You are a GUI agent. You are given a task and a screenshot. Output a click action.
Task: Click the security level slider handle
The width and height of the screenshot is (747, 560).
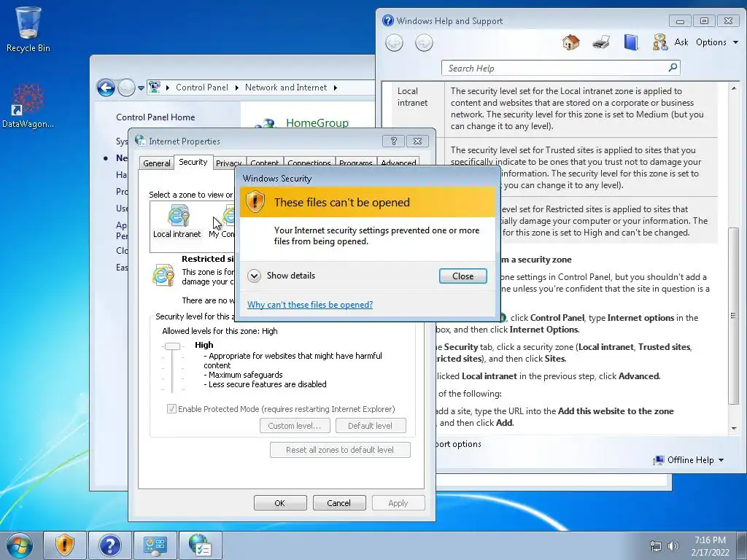click(x=172, y=346)
